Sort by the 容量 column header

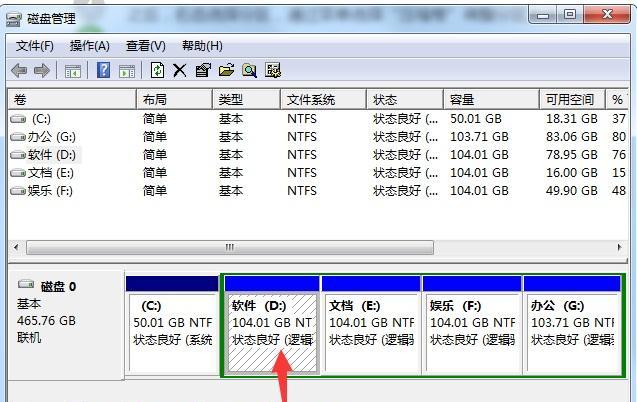pos(492,99)
